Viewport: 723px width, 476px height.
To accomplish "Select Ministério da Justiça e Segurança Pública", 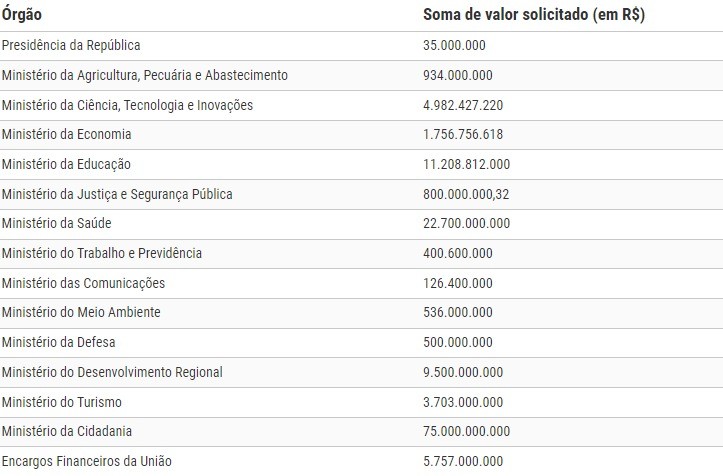I will click(117, 194).
